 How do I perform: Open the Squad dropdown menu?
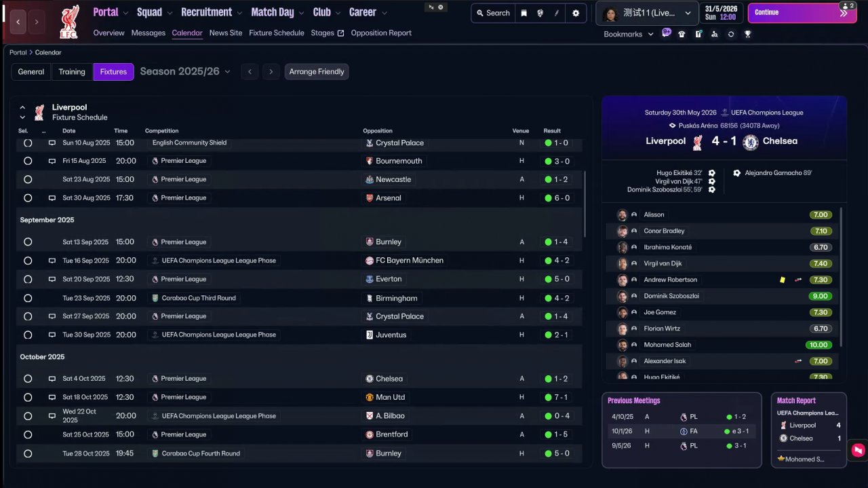click(155, 12)
